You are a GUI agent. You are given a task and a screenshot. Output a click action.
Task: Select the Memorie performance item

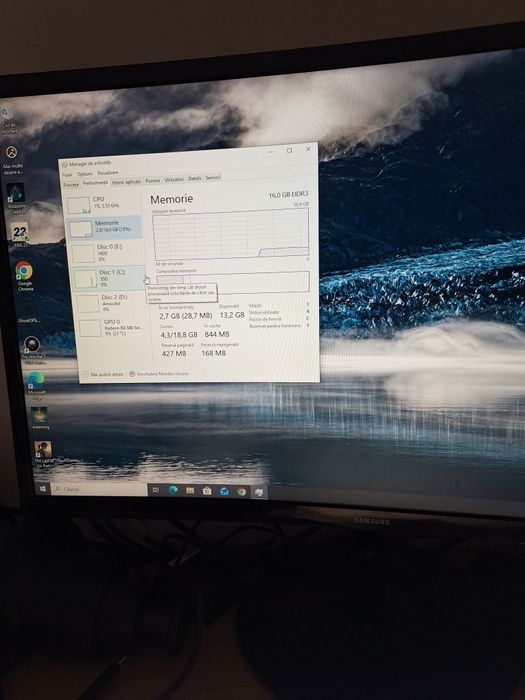(x=104, y=227)
